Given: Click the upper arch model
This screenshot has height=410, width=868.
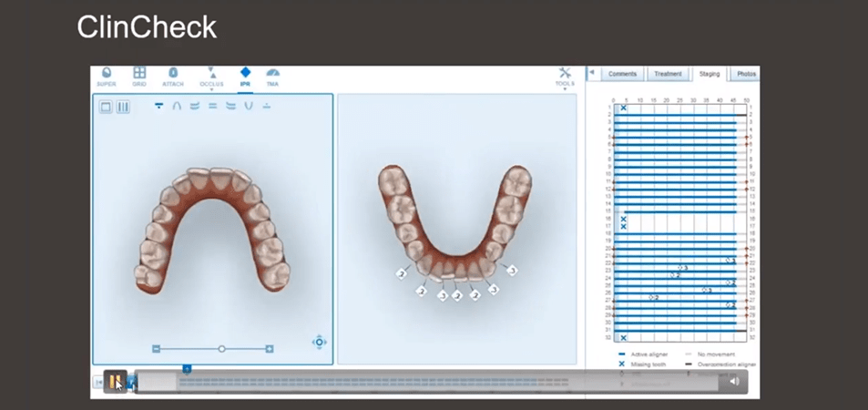Looking at the screenshot, I should click(x=212, y=230).
